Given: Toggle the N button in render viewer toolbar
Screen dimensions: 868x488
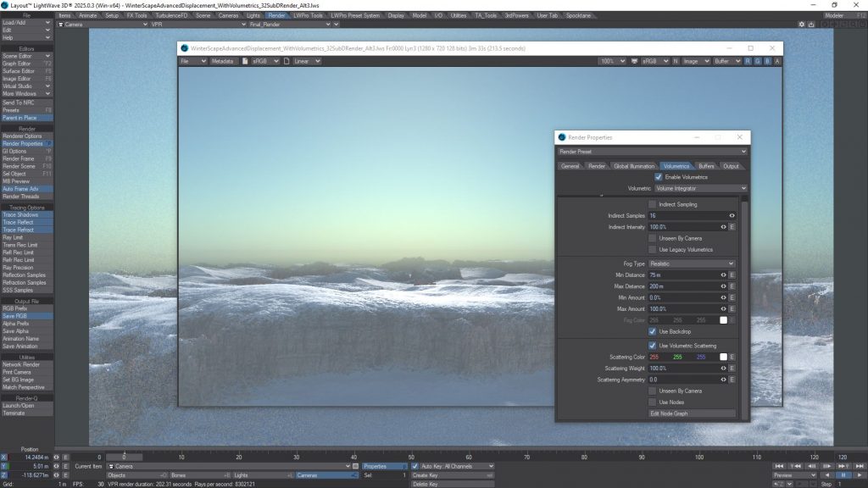Looking at the screenshot, I should pyautogui.click(x=676, y=61).
